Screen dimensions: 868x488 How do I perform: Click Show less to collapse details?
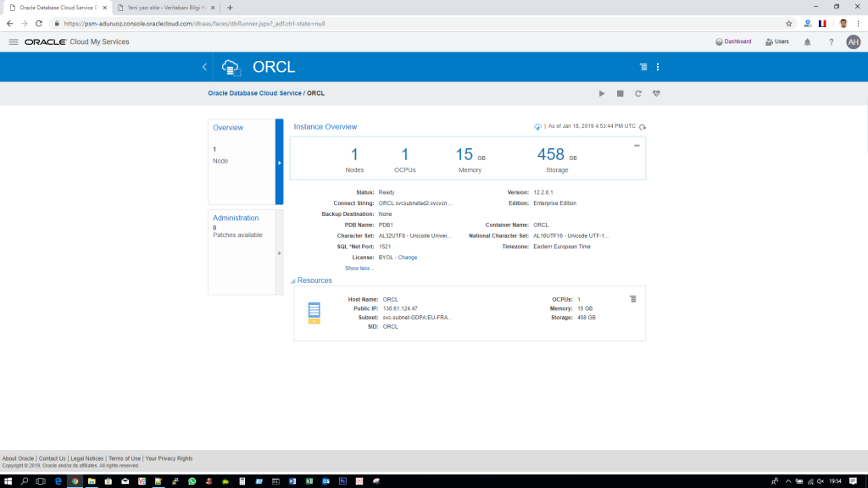[x=359, y=269]
